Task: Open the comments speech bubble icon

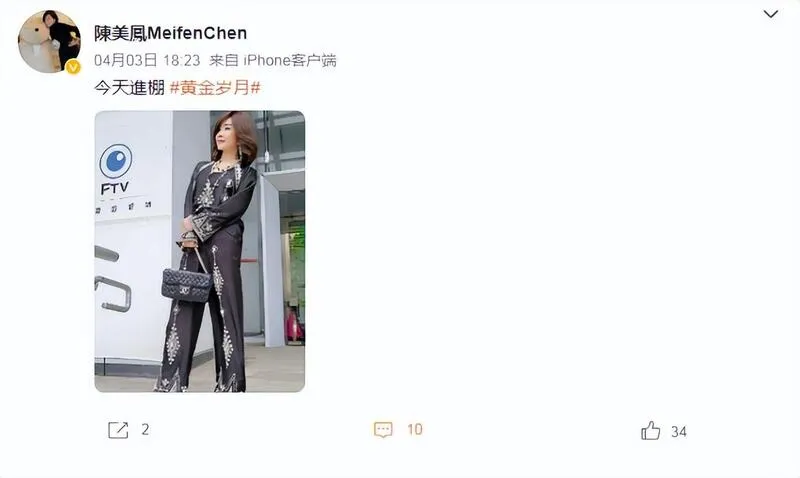Action: pos(383,430)
